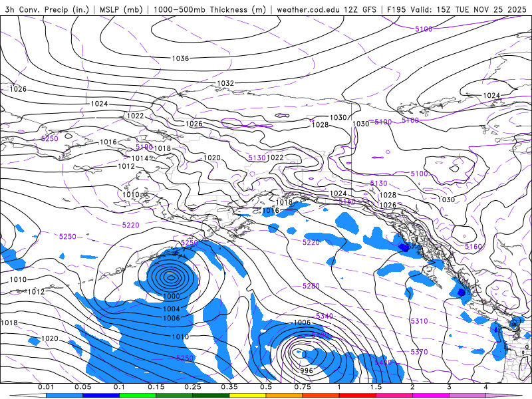The image size is (532, 399).
Task: Click the darkest green 0.25 legend swatch
Action: pyautogui.click(x=211, y=396)
